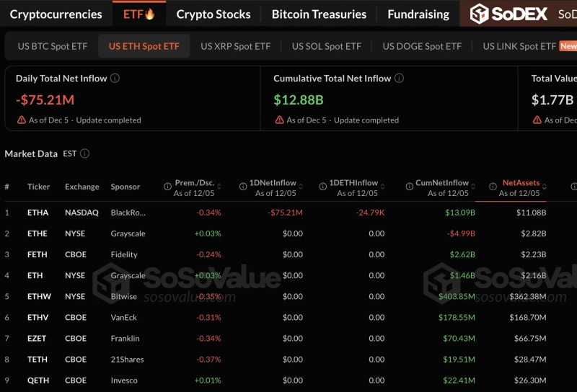
Task: Click warning icon under Cumulative Total Net Inflow
Action: pyautogui.click(x=279, y=120)
